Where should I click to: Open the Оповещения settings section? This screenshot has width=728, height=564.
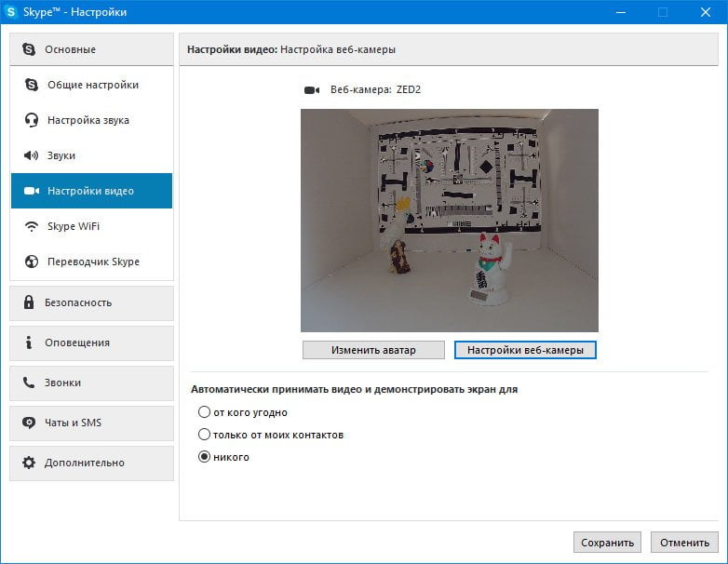tap(92, 342)
